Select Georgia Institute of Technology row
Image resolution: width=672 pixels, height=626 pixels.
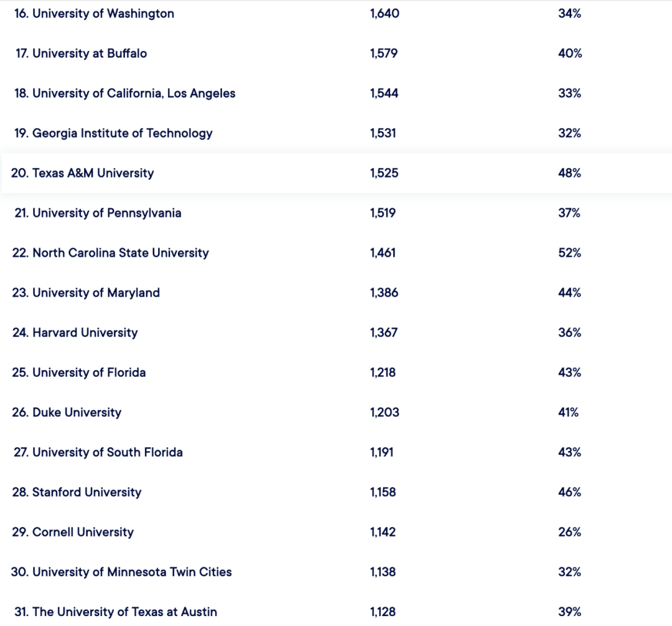tap(336, 133)
